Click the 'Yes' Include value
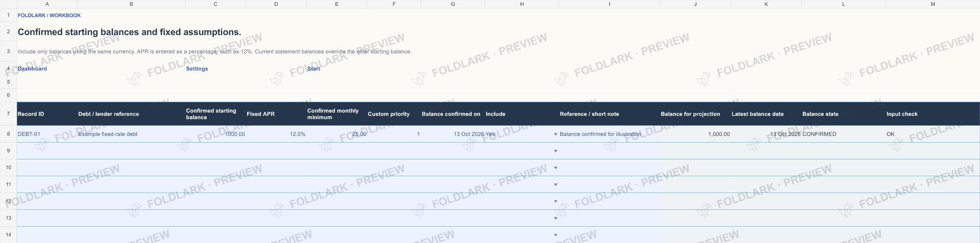Screen dimensions: 980x243 491,134
